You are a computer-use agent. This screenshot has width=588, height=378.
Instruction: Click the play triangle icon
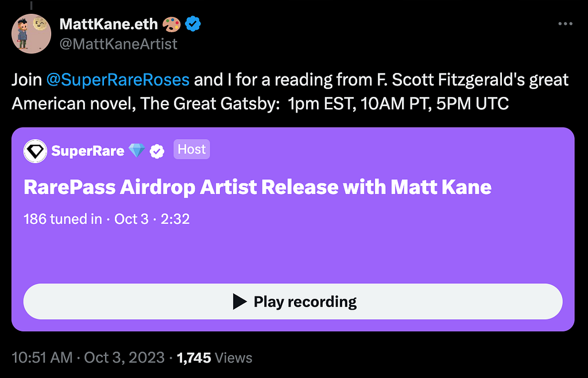tap(239, 302)
